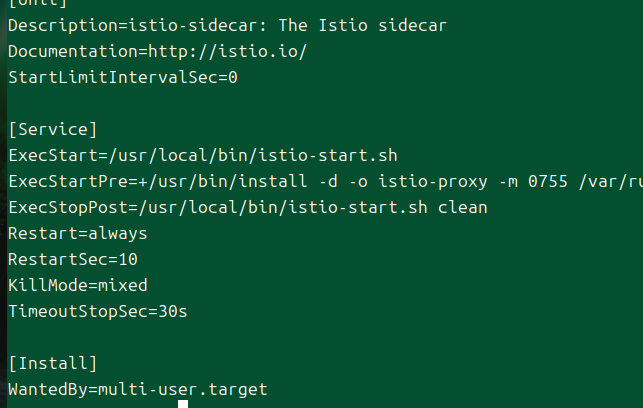This screenshot has height=408, width=643.
Task: Click the ExecStartPre install command line
Action: tap(326, 182)
